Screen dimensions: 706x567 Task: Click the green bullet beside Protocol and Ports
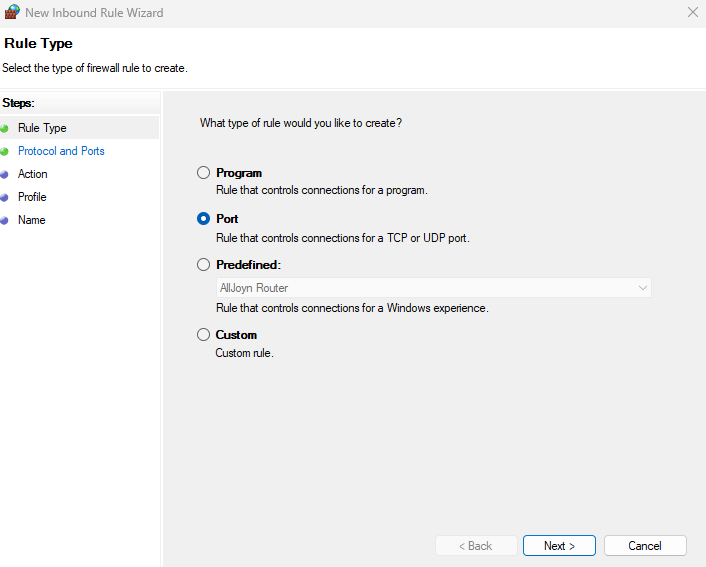coord(5,151)
